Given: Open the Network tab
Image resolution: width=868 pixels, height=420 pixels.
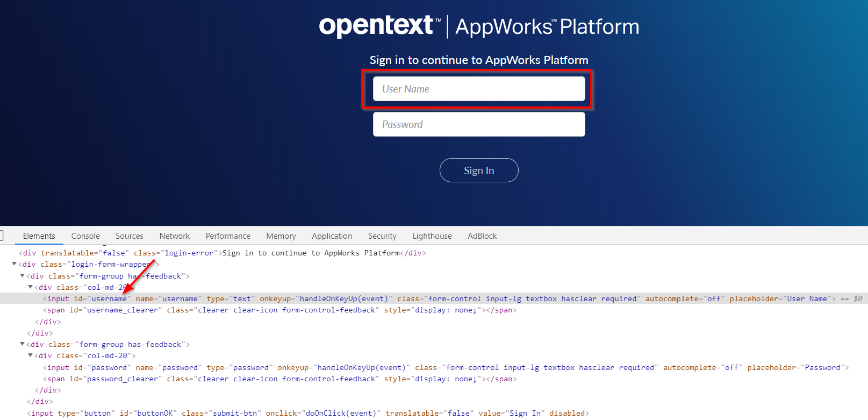Looking at the screenshot, I should 175,236.
